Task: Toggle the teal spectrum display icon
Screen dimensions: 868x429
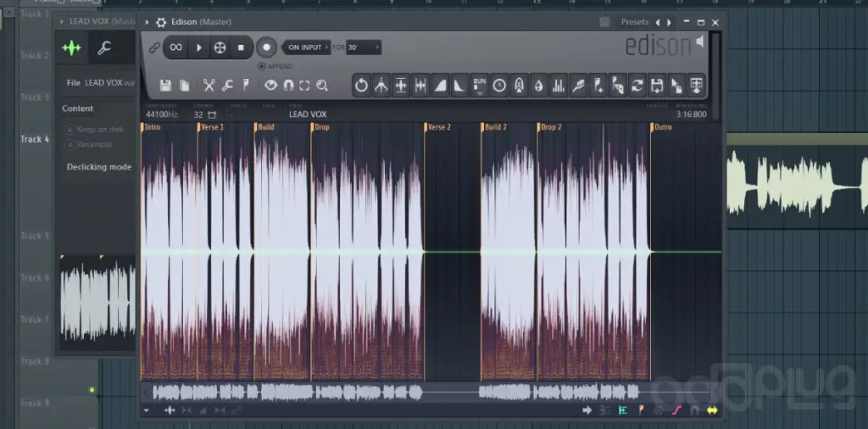Action: (623, 410)
